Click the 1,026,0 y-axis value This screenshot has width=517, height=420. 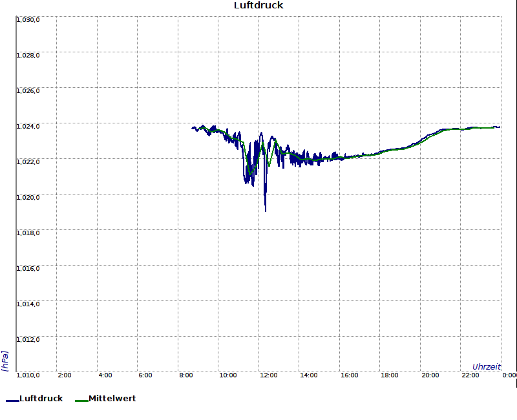pos(28,91)
